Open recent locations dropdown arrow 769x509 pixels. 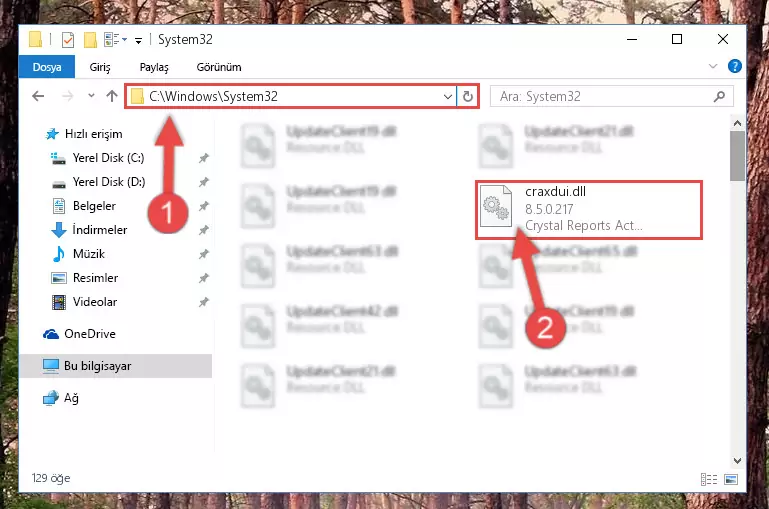coord(91,96)
